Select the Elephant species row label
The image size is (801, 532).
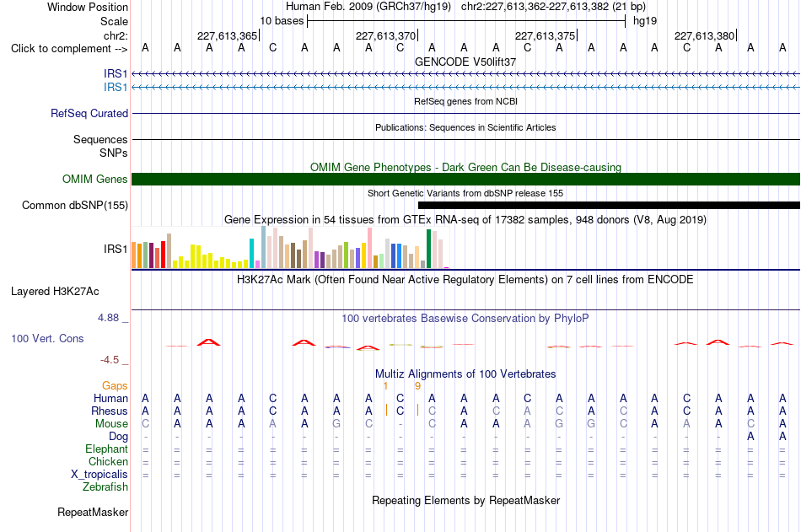coord(106,449)
